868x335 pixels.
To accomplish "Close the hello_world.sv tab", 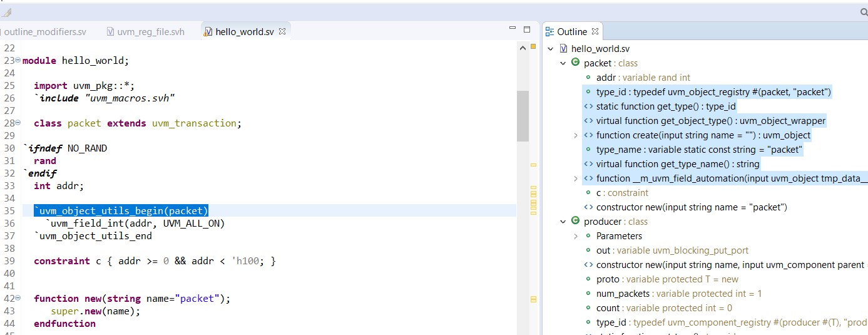I will 282,31.
